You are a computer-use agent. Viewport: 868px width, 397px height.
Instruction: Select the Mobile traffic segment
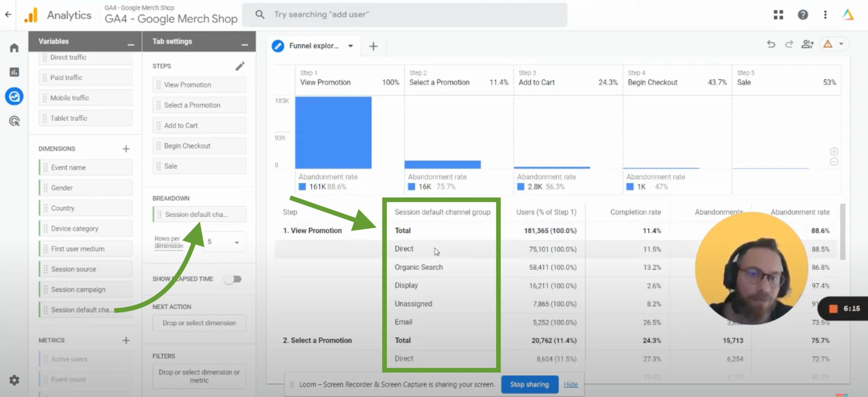click(86, 98)
